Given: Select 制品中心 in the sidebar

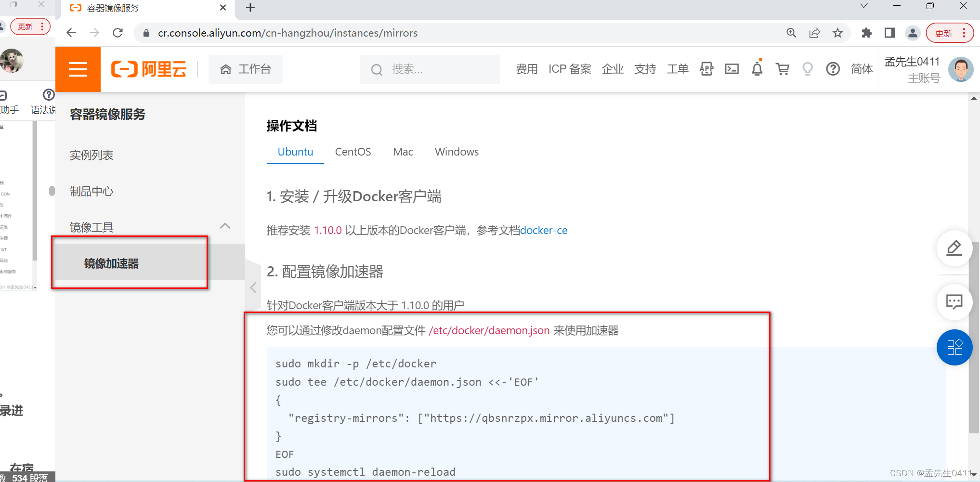Looking at the screenshot, I should pos(91,191).
